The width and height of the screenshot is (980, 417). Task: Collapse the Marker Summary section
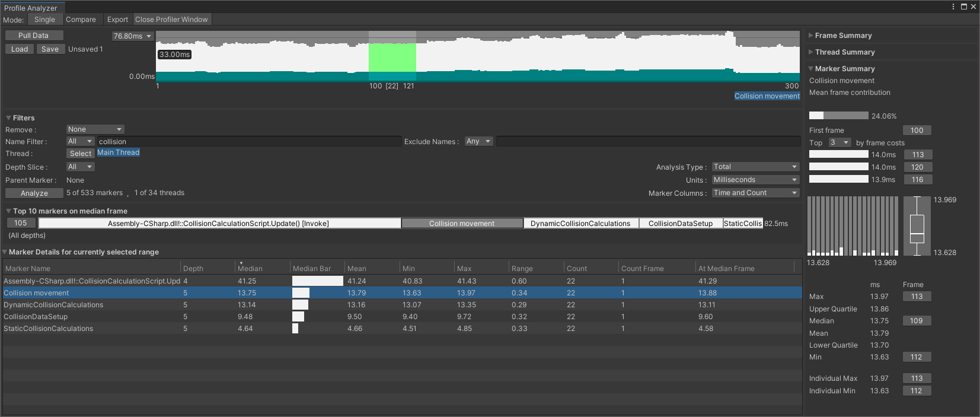point(844,69)
